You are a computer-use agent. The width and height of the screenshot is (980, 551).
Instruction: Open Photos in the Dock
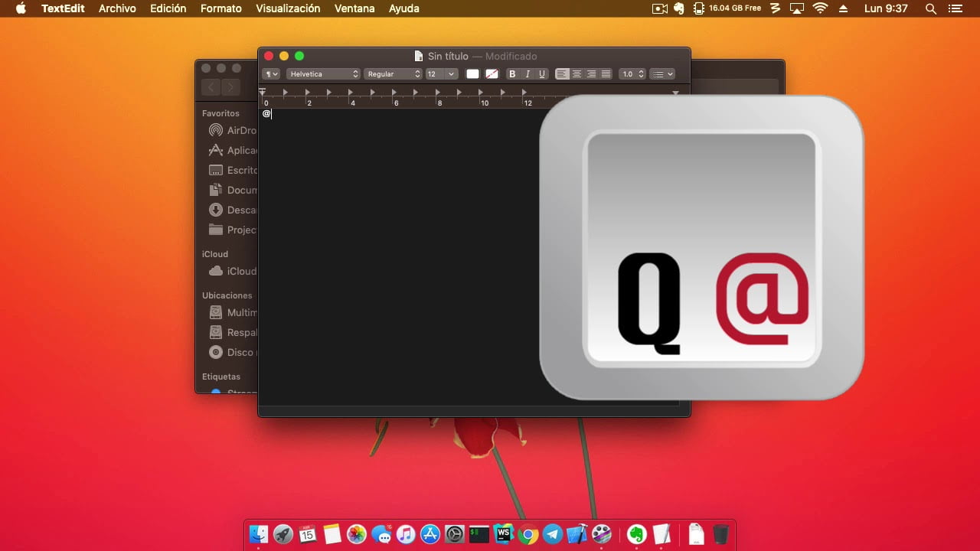tap(357, 533)
